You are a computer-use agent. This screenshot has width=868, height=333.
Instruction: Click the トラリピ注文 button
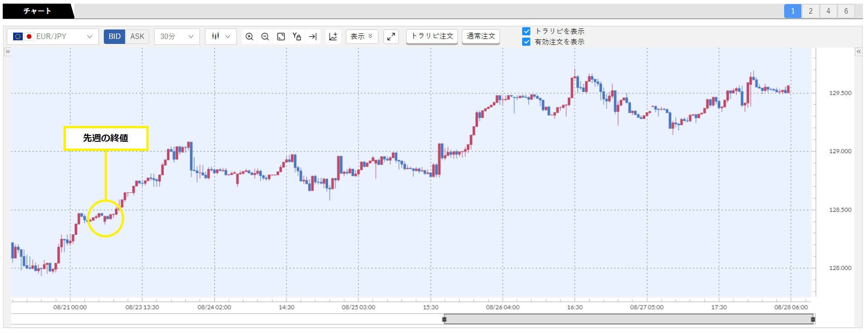[x=432, y=36]
